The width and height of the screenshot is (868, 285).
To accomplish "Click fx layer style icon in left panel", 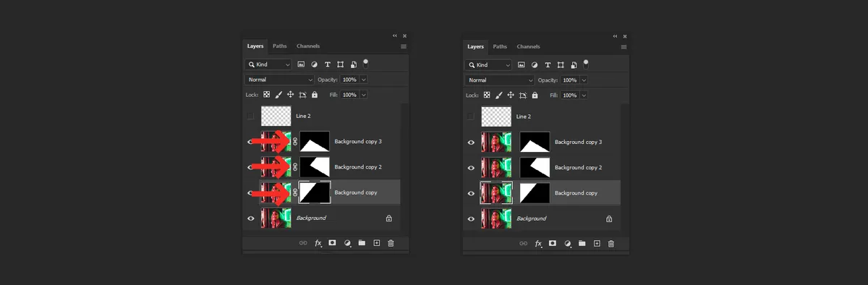I will (x=318, y=244).
